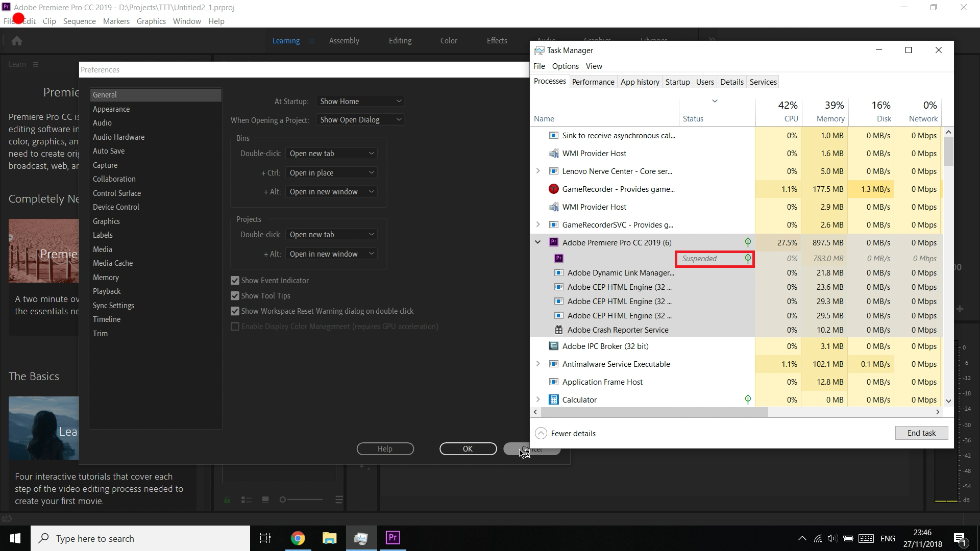980x551 pixels.
Task: Select the Editing workspace tab
Action: click(400, 41)
